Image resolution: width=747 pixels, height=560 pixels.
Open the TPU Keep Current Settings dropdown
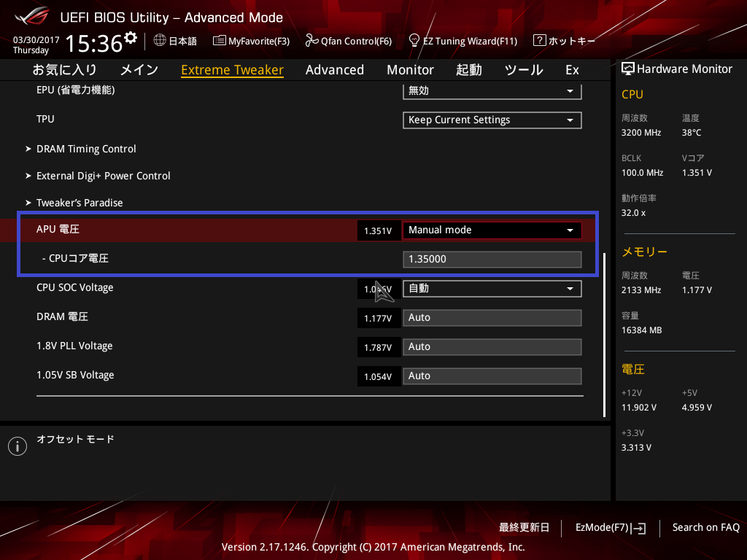click(492, 120)
